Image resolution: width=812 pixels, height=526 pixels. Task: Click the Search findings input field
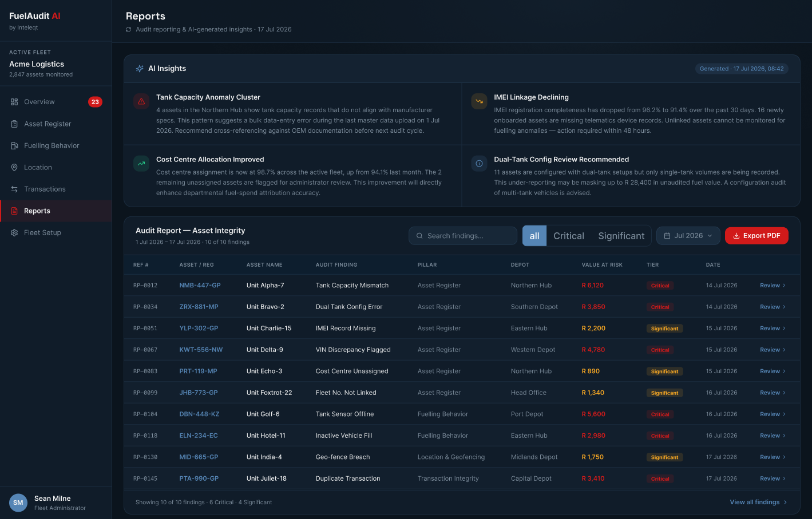[x=463, y=236]
